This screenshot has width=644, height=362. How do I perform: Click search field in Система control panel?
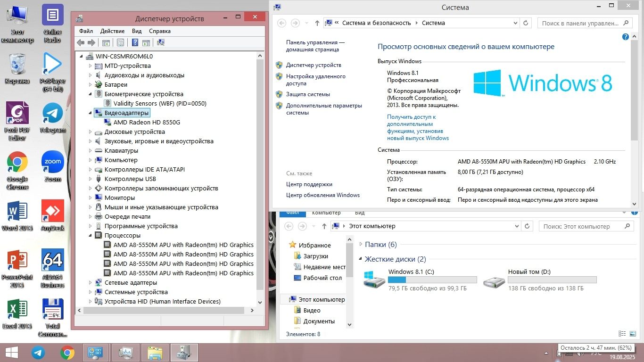(x=585, y=23)
